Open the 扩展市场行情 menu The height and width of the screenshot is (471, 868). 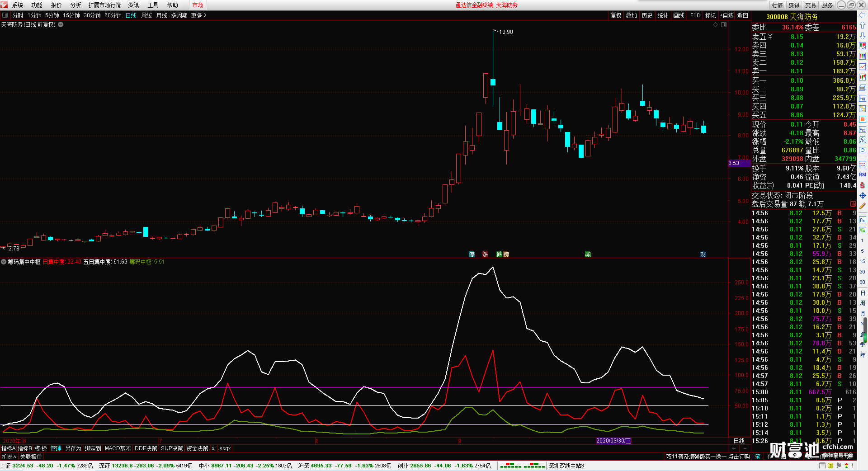105,5
